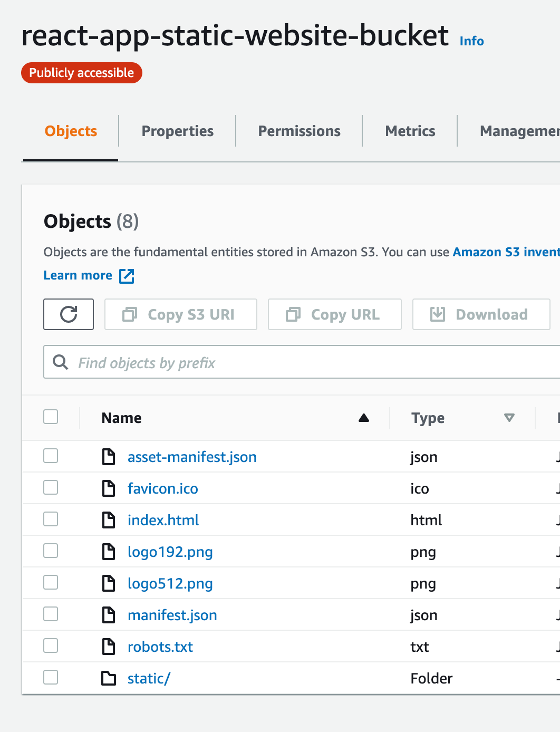Select the logo192.png row checkbox
The image size is (560, 732).
[51, 551]
